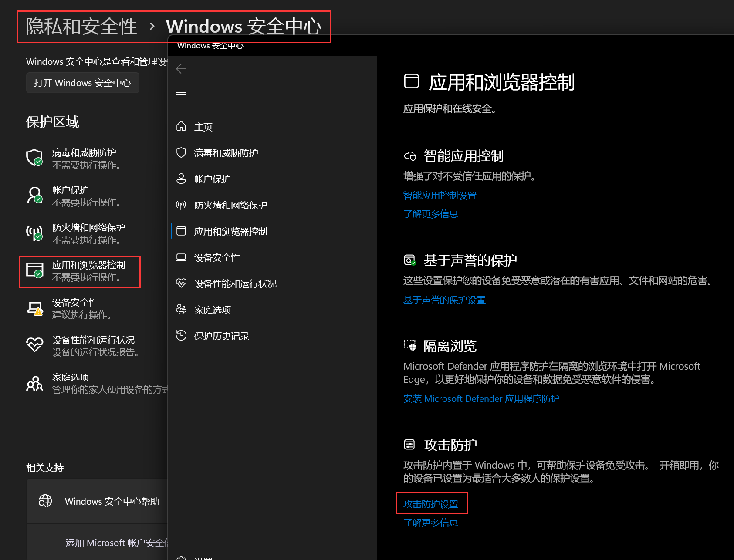Screen dimensions: 734x560
Task: Toggle the hamburger navigation menu
Action: pyautogui.click(x=181, y=94)
